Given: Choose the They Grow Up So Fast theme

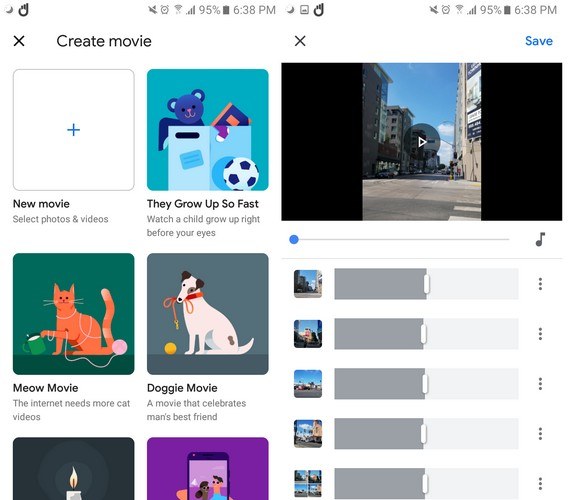Looking at the screenshot, I should [208, 130].
